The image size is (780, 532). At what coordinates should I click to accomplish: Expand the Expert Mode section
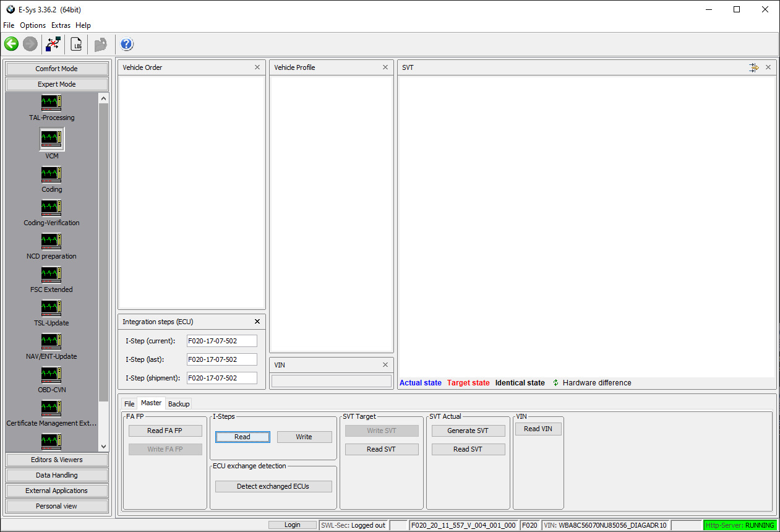pos(57,84)
